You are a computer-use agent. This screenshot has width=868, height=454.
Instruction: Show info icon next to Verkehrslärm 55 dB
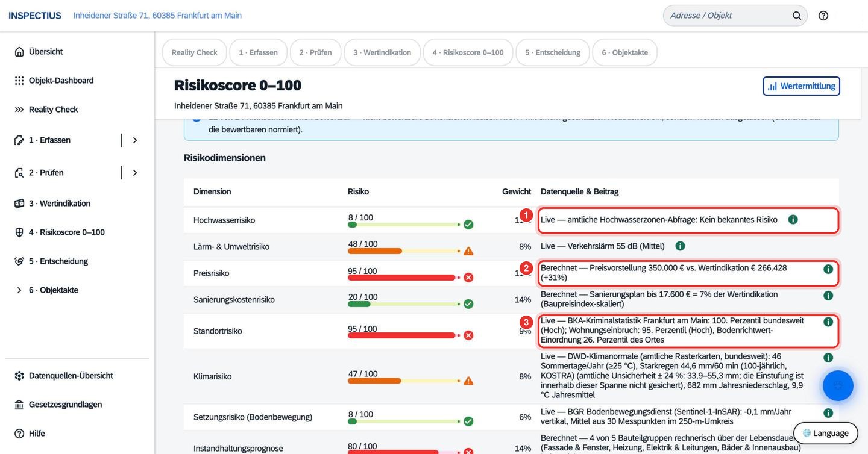tap(680, 246)
